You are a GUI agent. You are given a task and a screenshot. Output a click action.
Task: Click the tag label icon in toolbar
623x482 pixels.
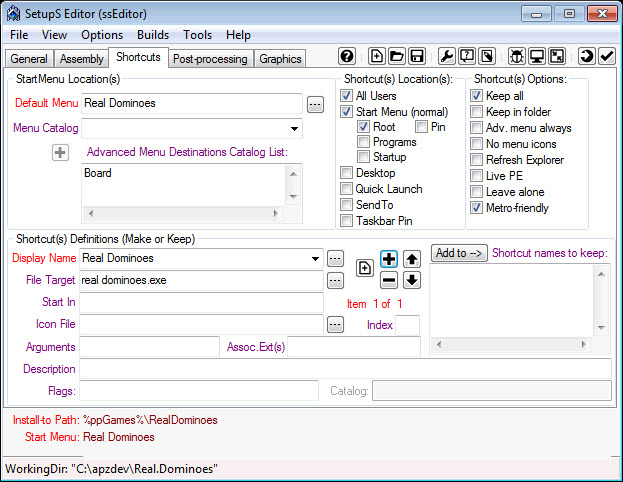coord(487,56)
